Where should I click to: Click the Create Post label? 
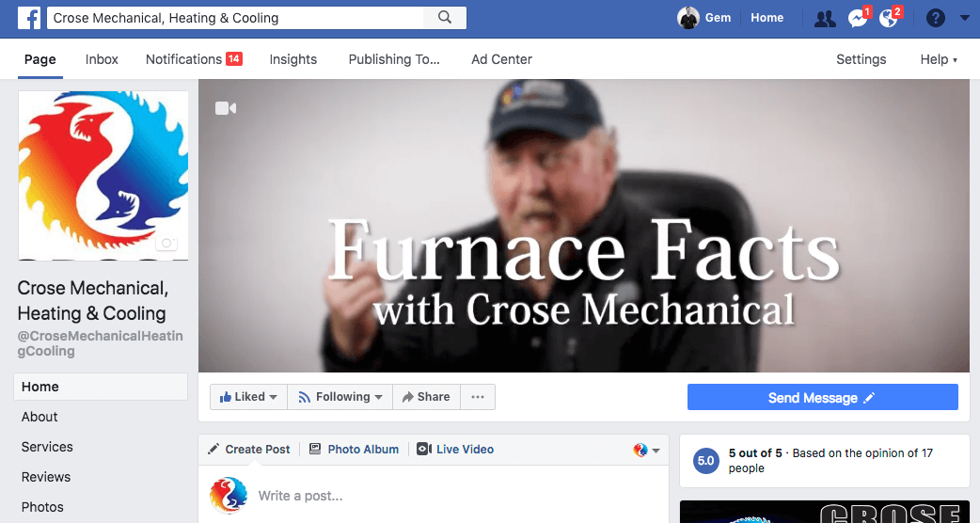(x=258, y=450)
